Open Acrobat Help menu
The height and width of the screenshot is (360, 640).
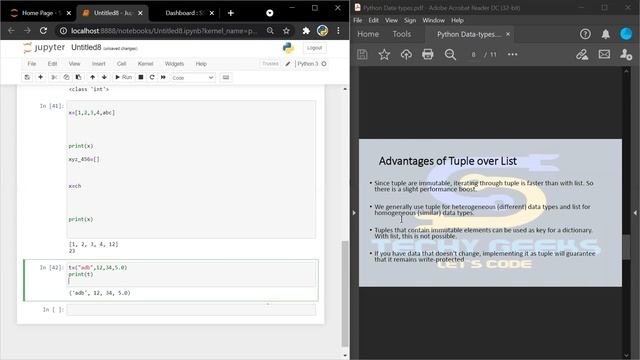[x=457, y=20]
